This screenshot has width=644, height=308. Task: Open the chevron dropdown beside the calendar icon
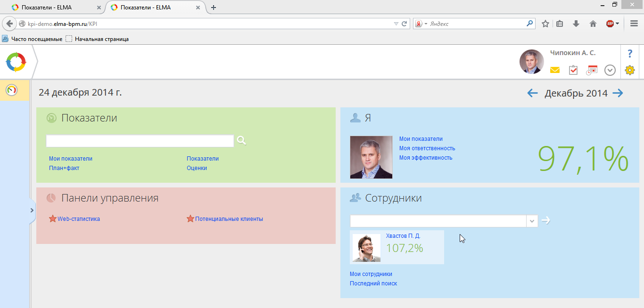point(610,70)
